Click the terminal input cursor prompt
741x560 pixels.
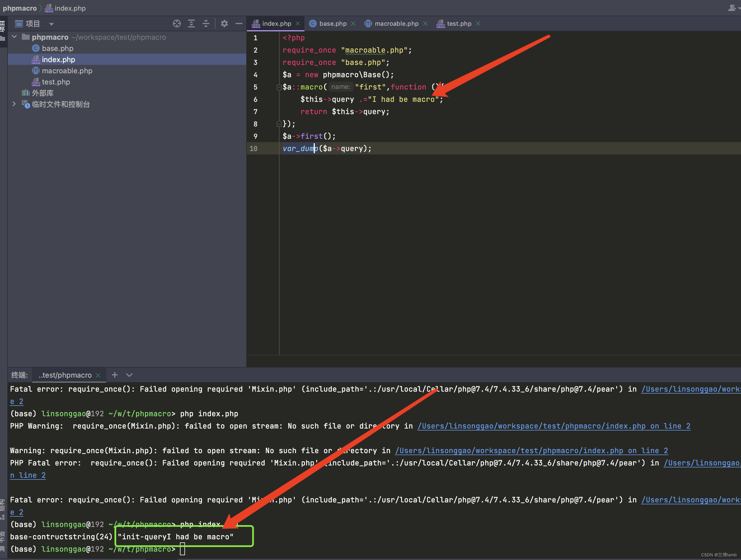182,549
